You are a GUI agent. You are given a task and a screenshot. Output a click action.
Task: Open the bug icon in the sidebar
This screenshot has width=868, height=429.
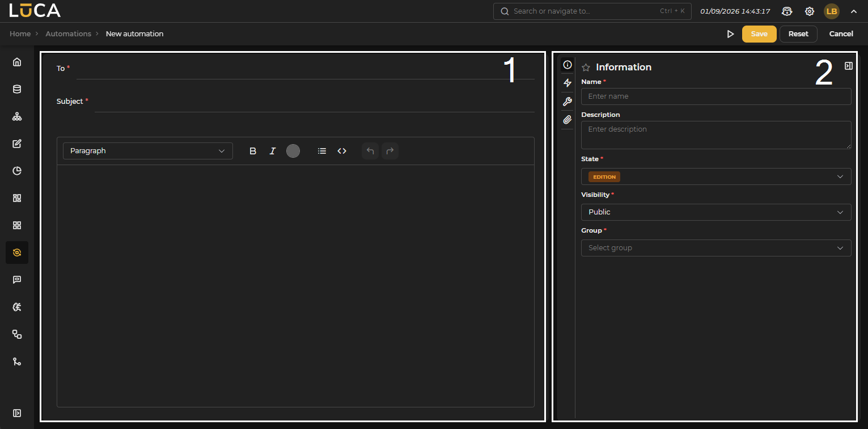pos(17,307)
